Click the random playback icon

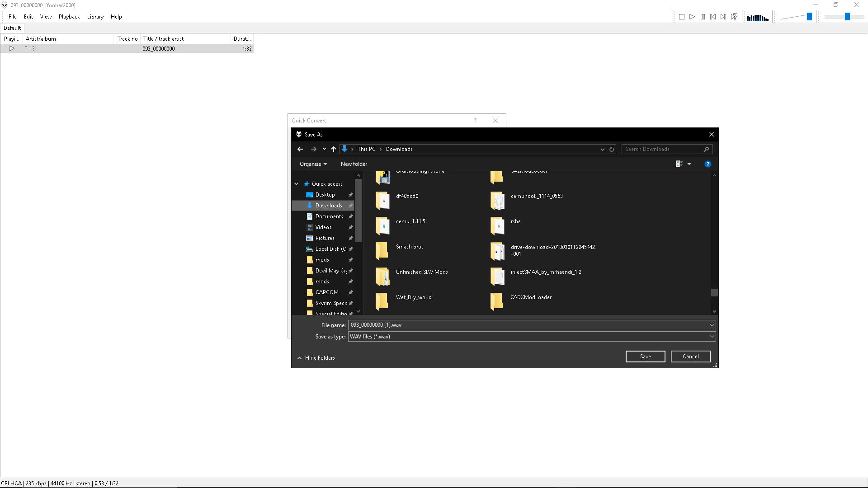point(734,17)
